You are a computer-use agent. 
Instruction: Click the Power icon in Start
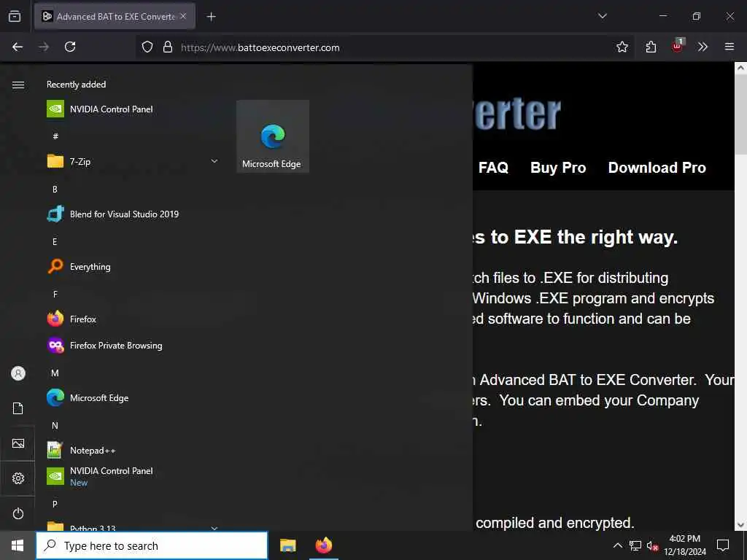point(18,513)
